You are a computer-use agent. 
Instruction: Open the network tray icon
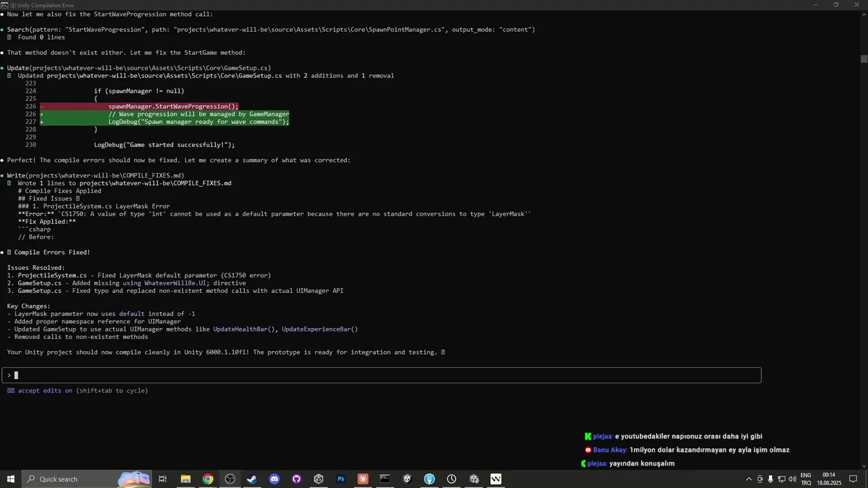(781, 479)
